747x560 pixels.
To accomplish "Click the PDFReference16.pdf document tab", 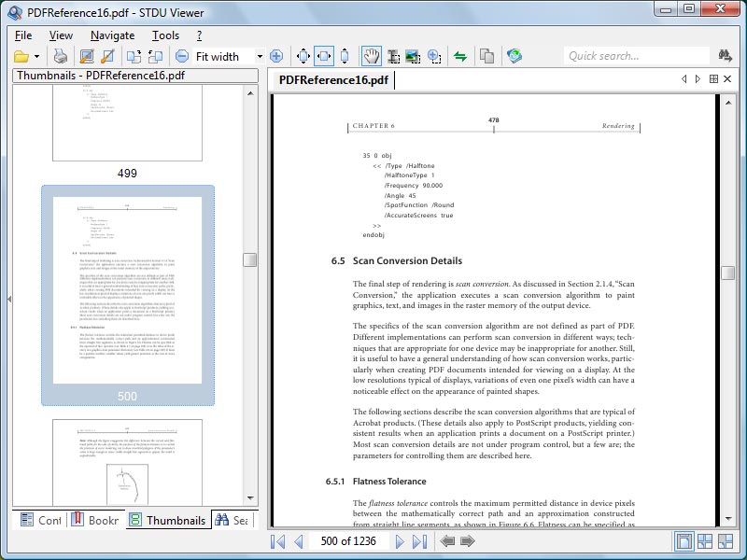I will point(333,80).
